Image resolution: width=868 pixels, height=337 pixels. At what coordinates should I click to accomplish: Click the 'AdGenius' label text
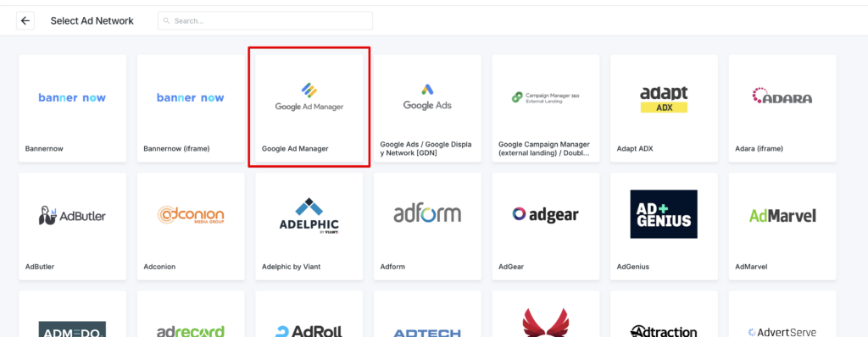click(x=632, y=267)
